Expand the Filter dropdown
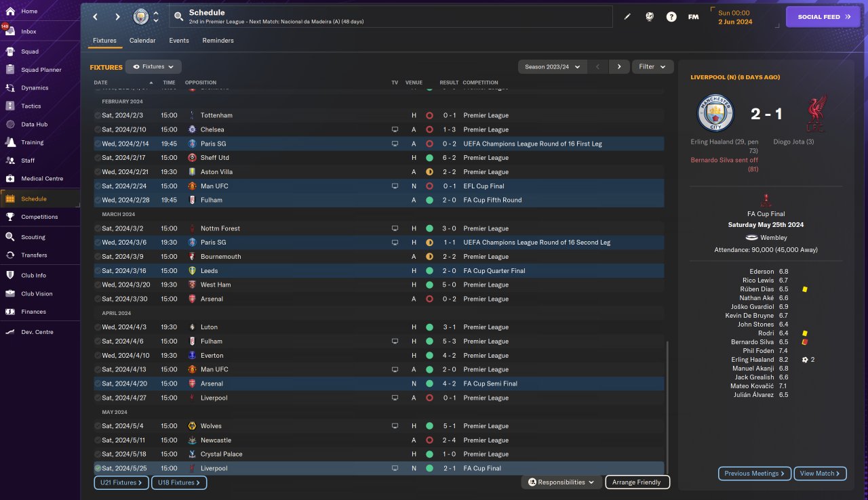Viewport: 868px width, 500px height. tap(652, 66)
